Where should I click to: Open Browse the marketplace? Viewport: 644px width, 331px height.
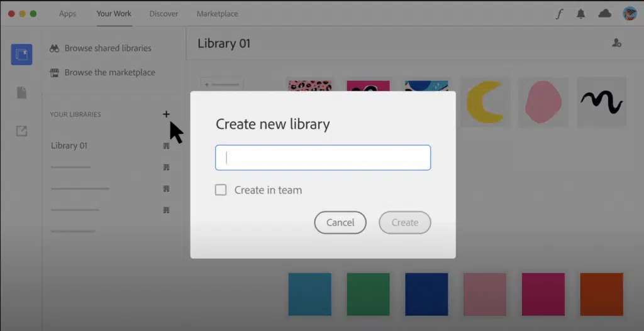point(109,73)
